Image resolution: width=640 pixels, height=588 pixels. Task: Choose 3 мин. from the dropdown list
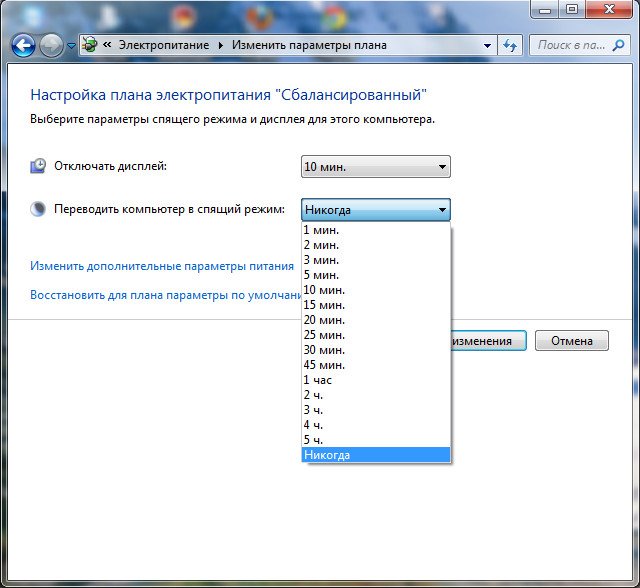pos(376,260)
